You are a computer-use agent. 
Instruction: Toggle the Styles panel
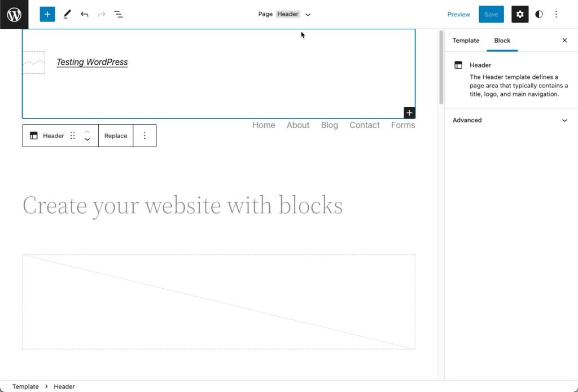coord(539,14)
